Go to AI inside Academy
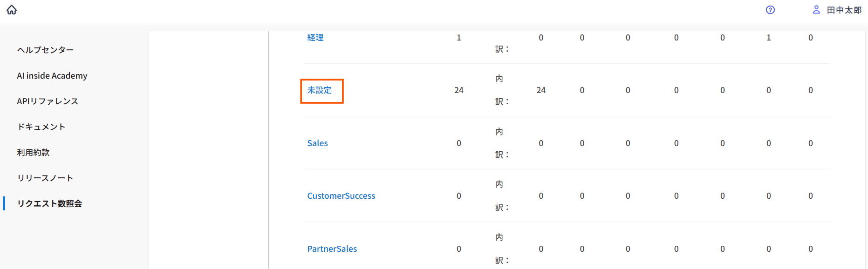The image size is (868, 269). point(52,75)
